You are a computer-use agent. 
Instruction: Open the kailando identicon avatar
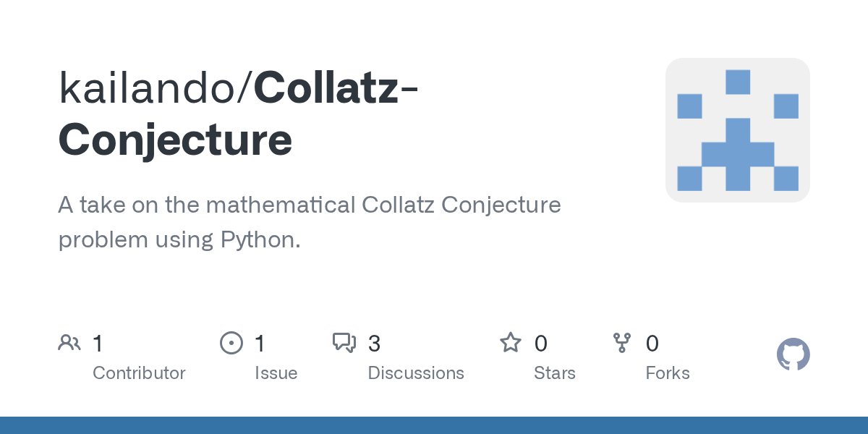point(737,130)
